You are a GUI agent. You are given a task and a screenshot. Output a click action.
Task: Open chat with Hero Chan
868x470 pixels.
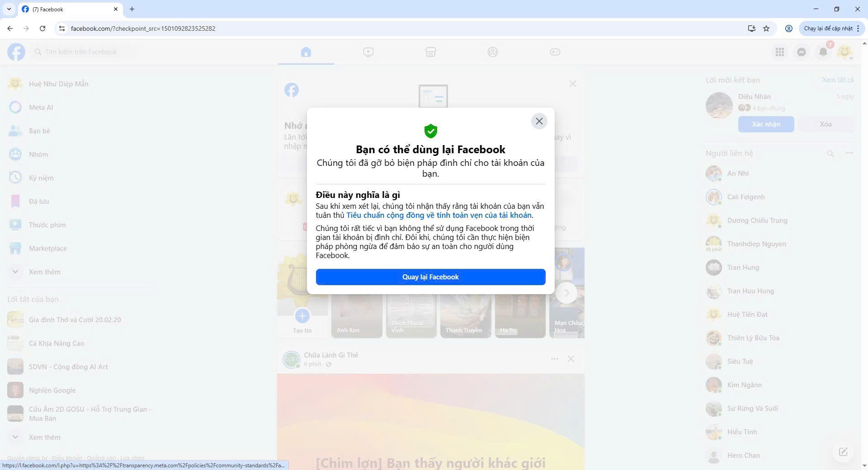click(x=780, y=455)
